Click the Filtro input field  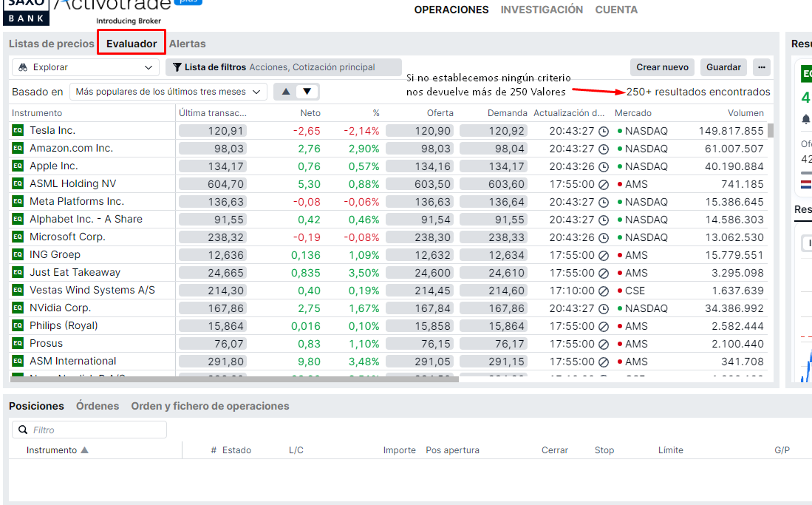(89, 430)
